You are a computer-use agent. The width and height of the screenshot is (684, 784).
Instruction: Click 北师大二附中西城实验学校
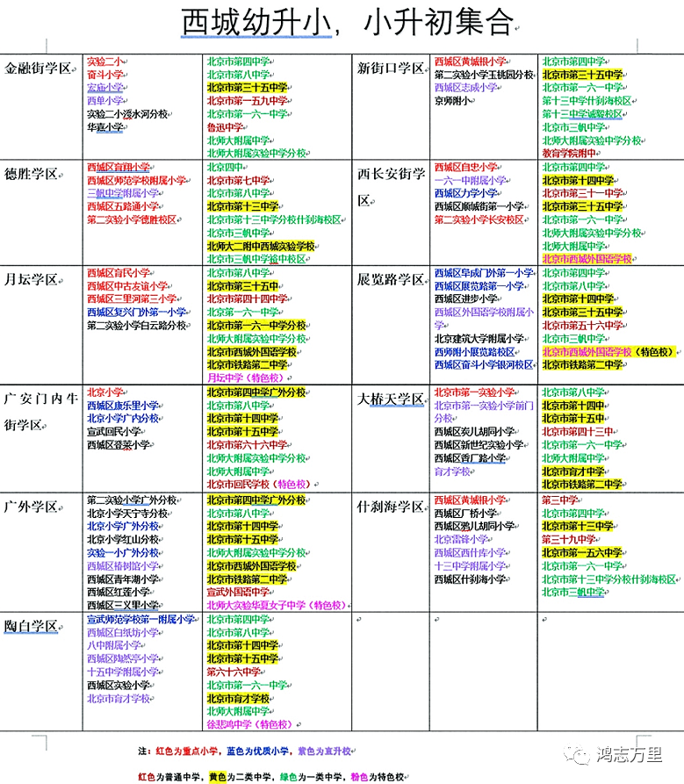[x=261, y=246]
